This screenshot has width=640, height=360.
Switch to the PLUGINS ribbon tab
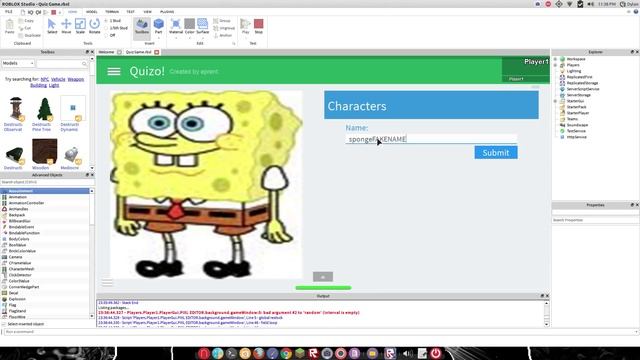tap(167, 12)
